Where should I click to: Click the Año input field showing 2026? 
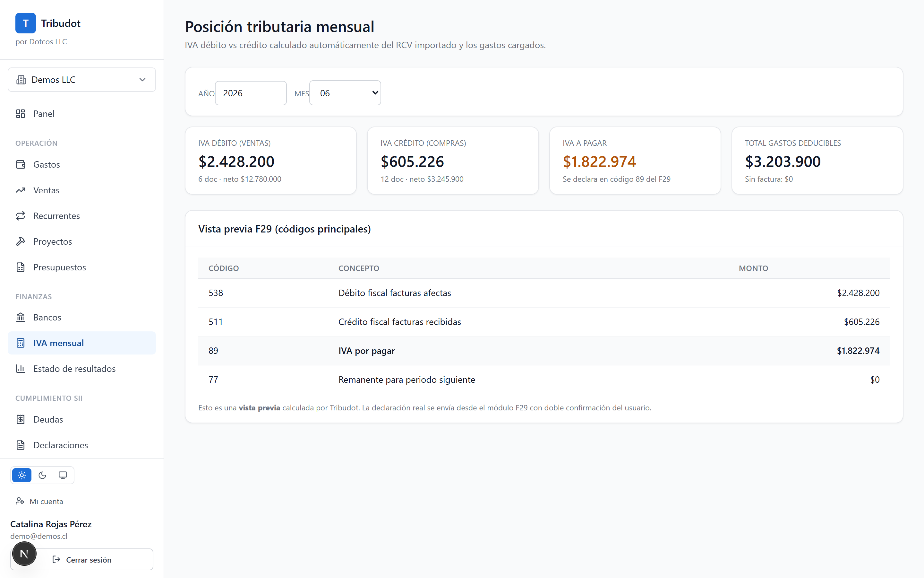(251, 93)
